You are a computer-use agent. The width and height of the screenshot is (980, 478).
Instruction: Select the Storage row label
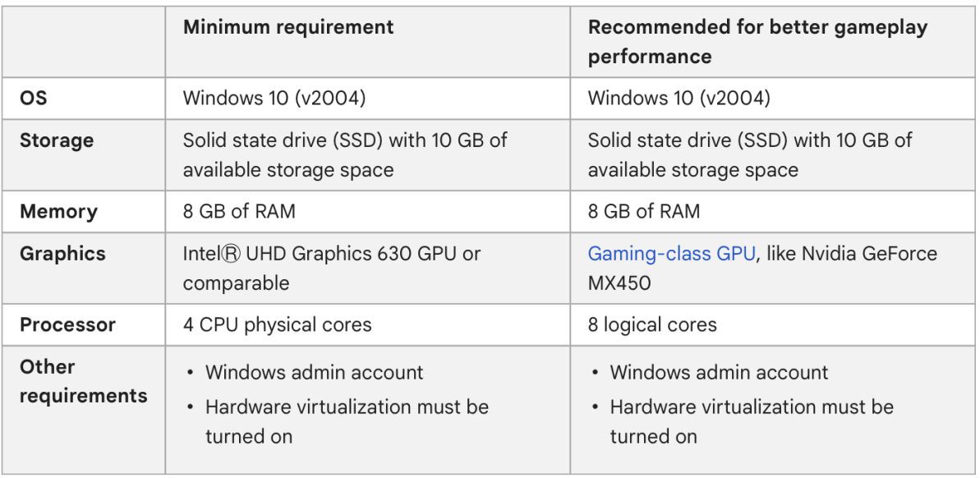pyautogui.click(x=57, y=140)
